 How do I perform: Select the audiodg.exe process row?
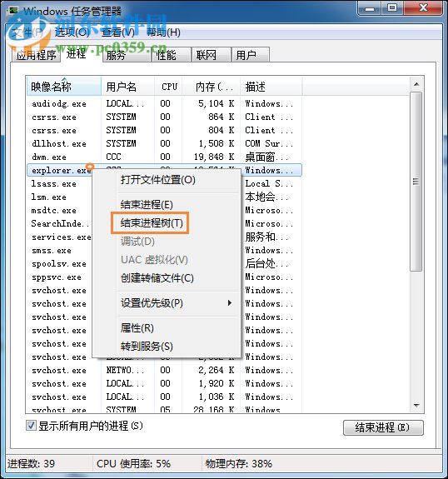(164, 103)
